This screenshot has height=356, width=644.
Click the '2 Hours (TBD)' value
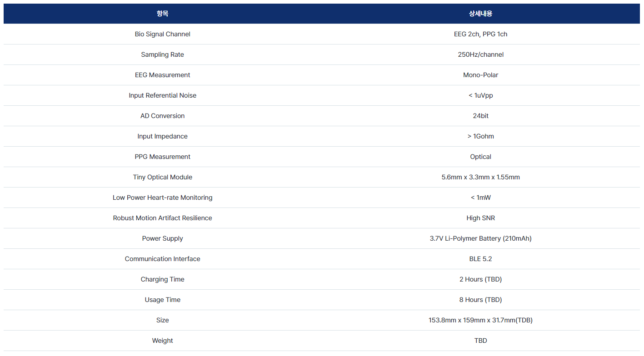(480, 279)
